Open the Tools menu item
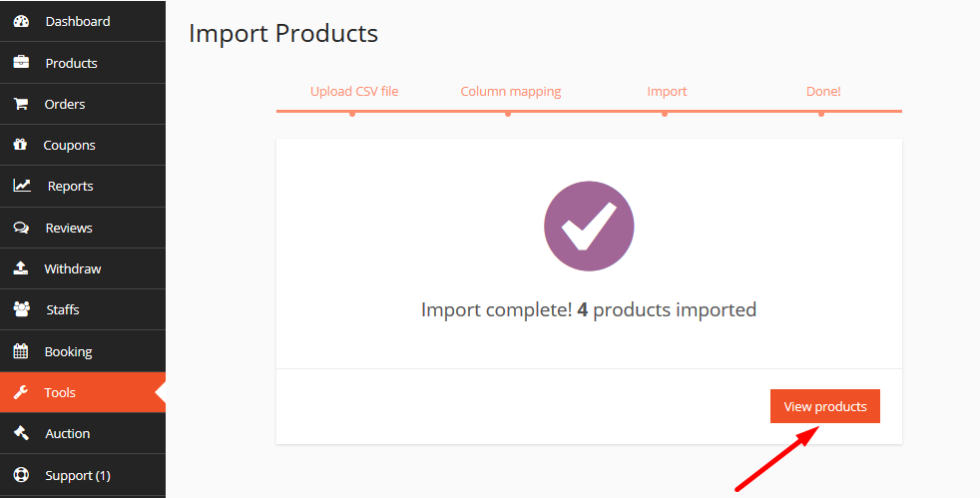This screenshot has height=498, width=980. pyautogui.click(x=60, y=392)
